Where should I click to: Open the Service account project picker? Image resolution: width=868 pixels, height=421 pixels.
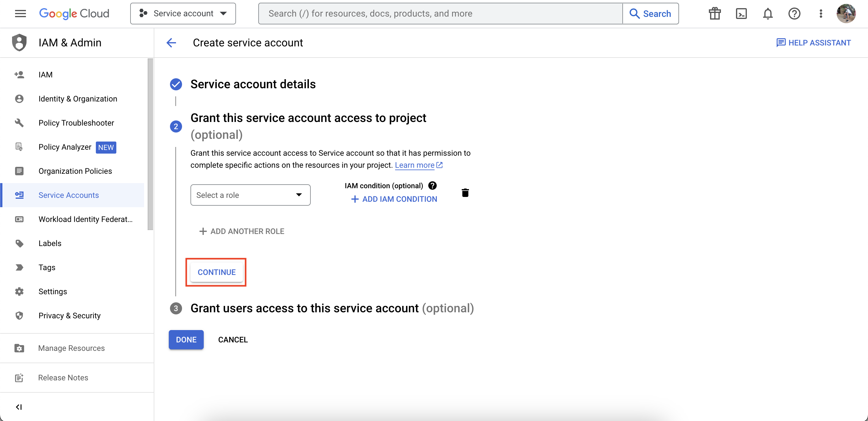coord(183,14)
